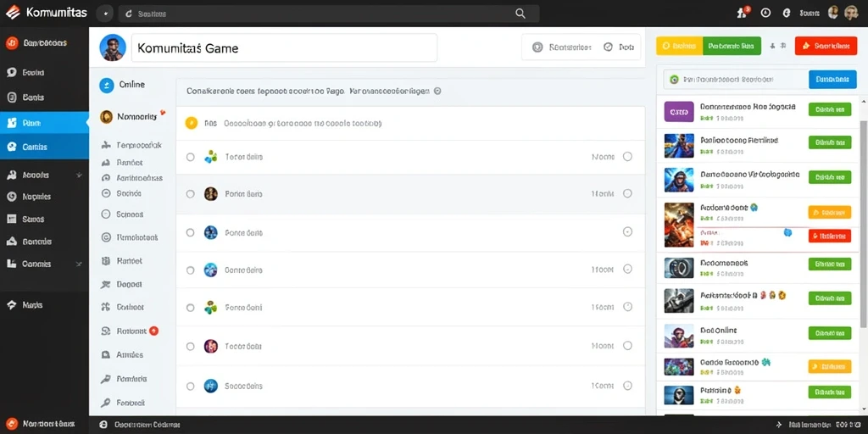Click the info icon after the header sentence
This screenshot has height=434, width=868.
(x=437, y=92)
